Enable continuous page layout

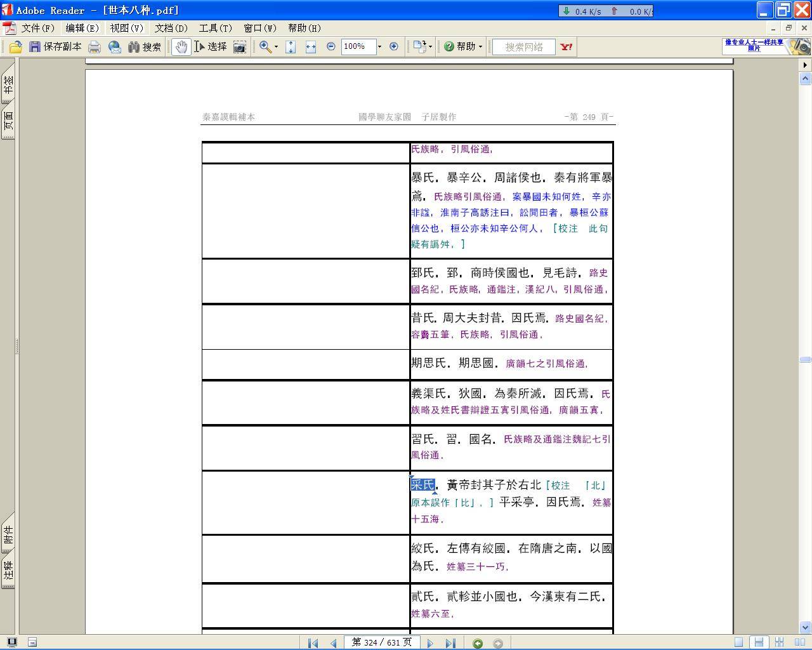click(759, 642)
